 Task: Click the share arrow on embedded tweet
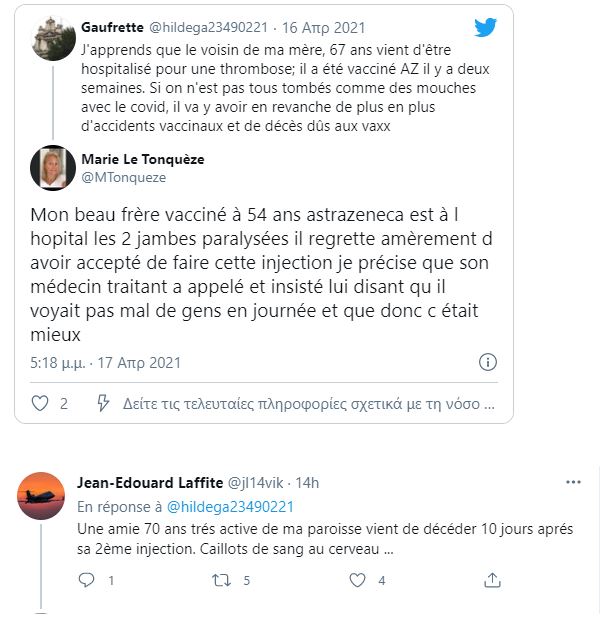click(102, 404)
